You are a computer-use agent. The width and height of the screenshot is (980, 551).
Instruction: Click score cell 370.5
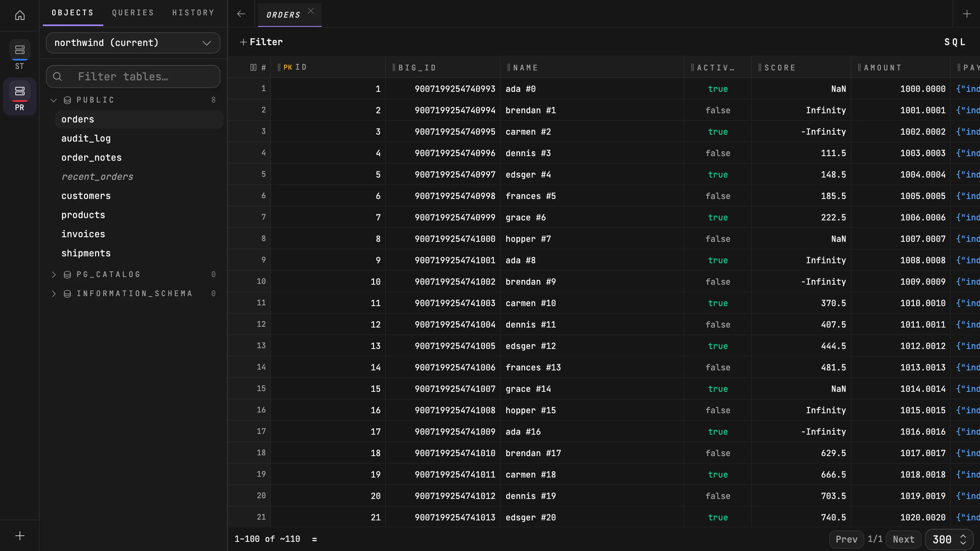coord(802,303)
